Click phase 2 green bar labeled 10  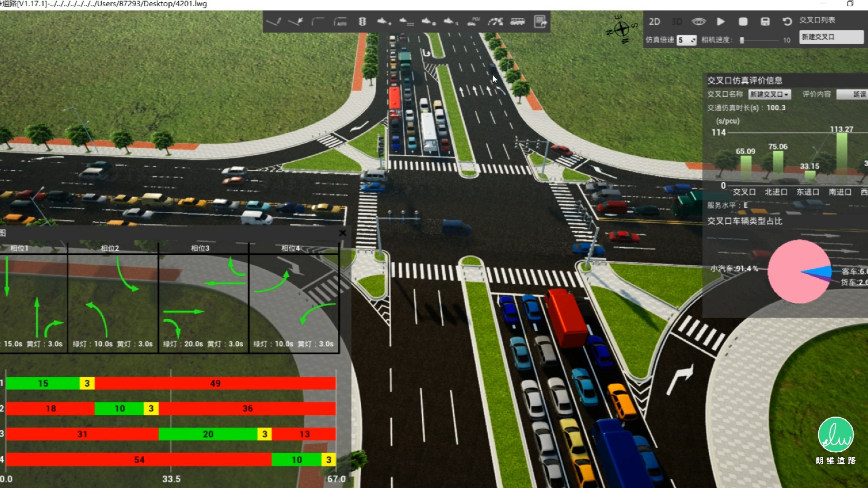click(119, 408)
